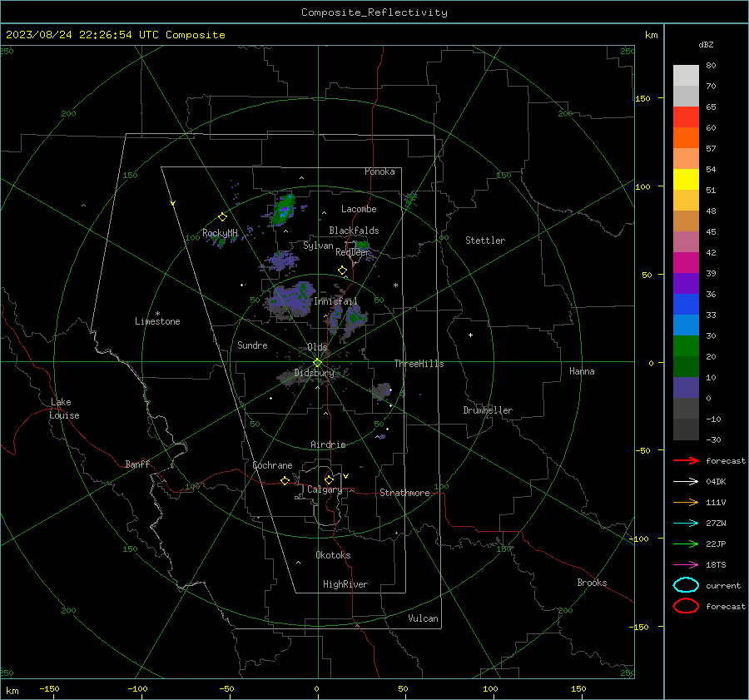The width and height of the screenshot is (749, 700).
Task: Click the orange 57-60 dBZ swatch
Action: [686, 137]
